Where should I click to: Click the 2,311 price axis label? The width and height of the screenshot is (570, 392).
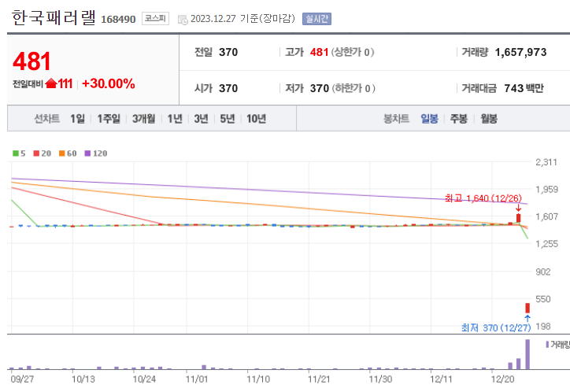pyautogui.click(x=546, y=162)
